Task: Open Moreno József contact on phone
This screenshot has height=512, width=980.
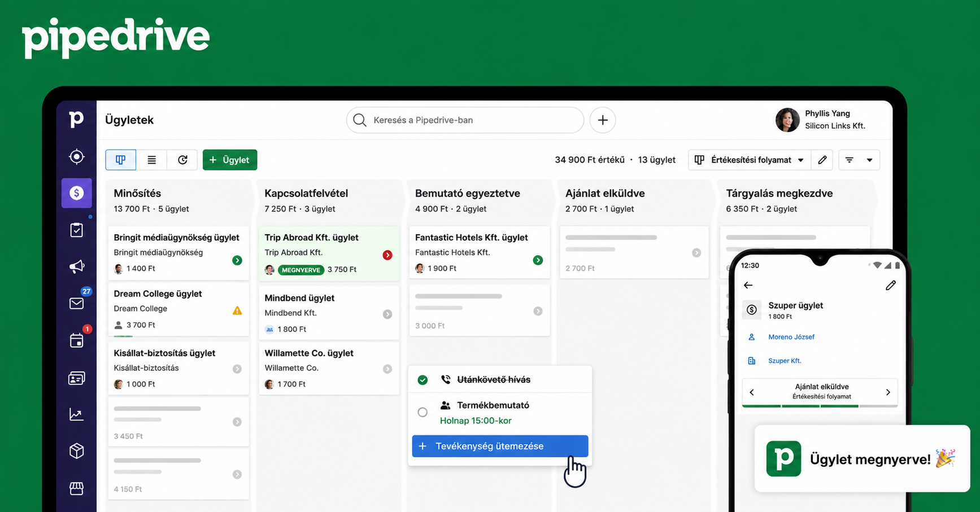Action: [791, 337]
